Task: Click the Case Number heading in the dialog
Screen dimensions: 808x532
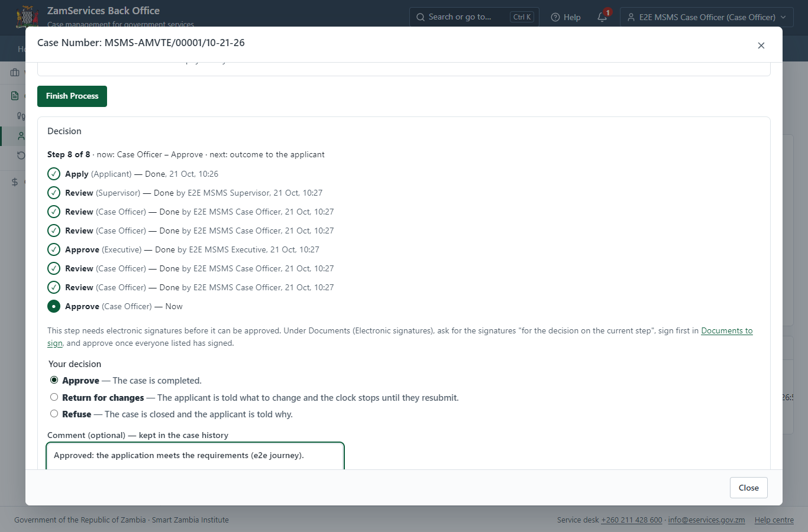Action: pyautogui.click(x=141, y=43)
